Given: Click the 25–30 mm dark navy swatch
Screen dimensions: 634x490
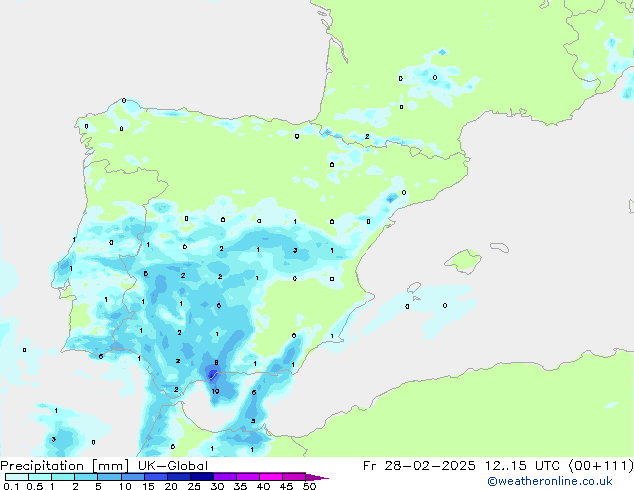Looking at the screenshot, I should [x=201, y=477].
